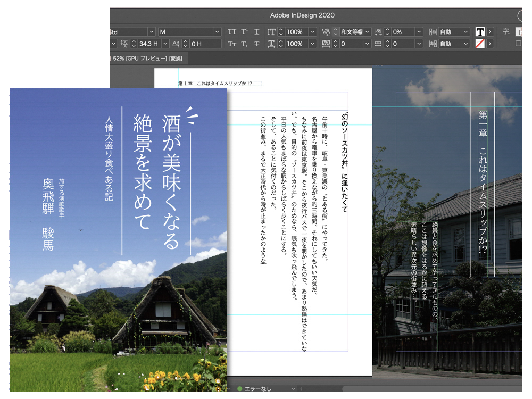
Task: Click the horizontal scrollbar at bottom
Action: pyautogui.click(x=426, y=389)
